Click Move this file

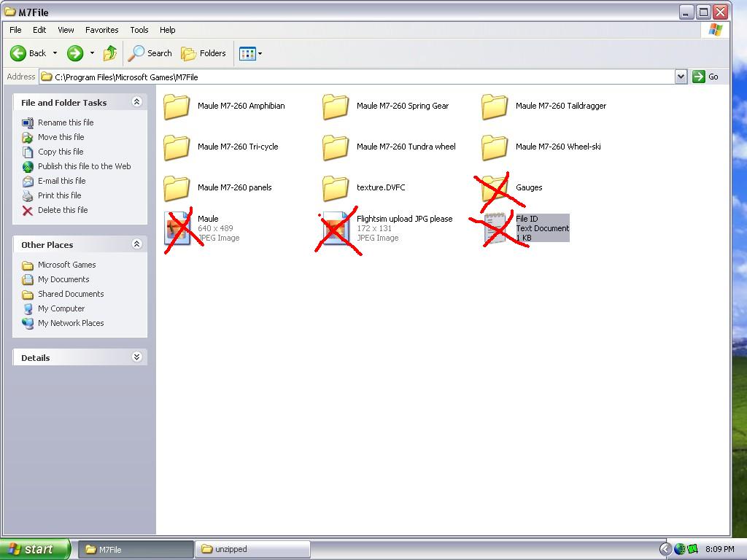tap(61, 137)
